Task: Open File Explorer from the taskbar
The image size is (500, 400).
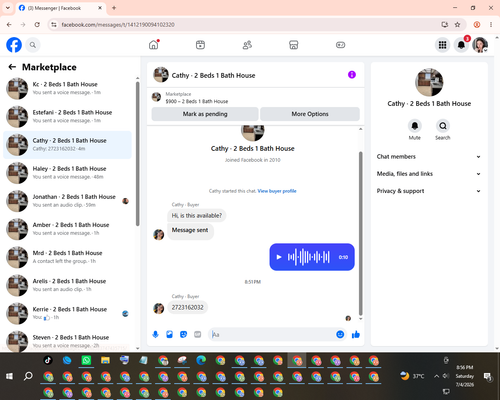Action: coord(105,360)
